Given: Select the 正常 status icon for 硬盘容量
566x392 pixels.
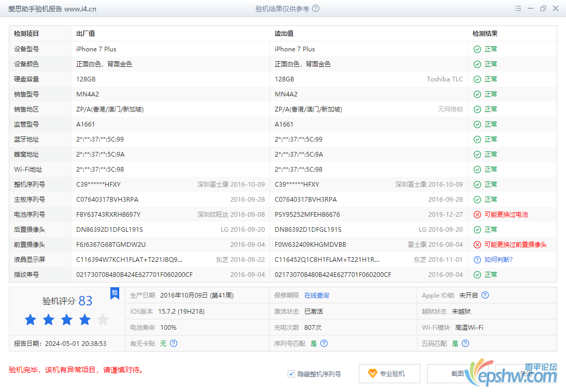Looking at the screenshot, I should [477, 79].
